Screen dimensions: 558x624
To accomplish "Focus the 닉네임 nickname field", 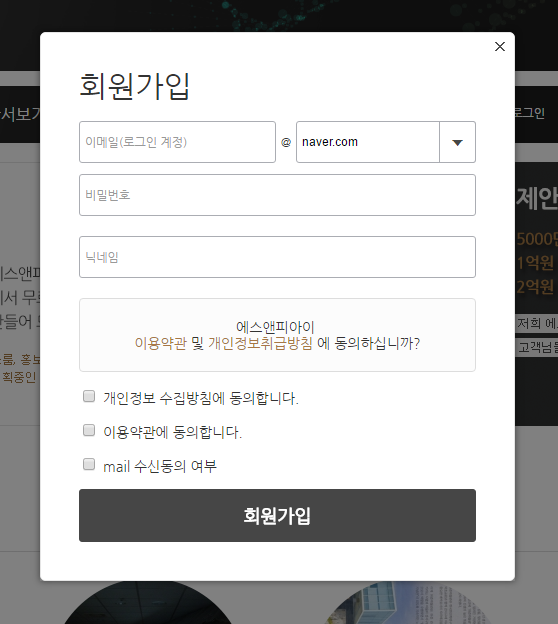I will [277, 257].
